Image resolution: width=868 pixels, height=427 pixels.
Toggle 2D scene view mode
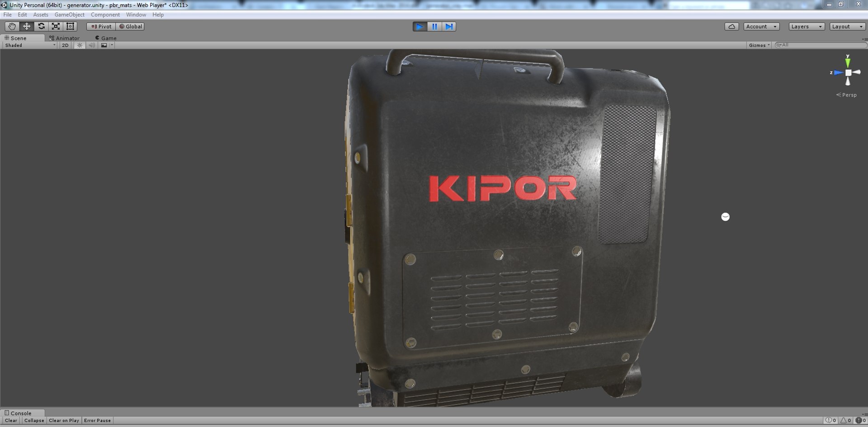(65, 45)
